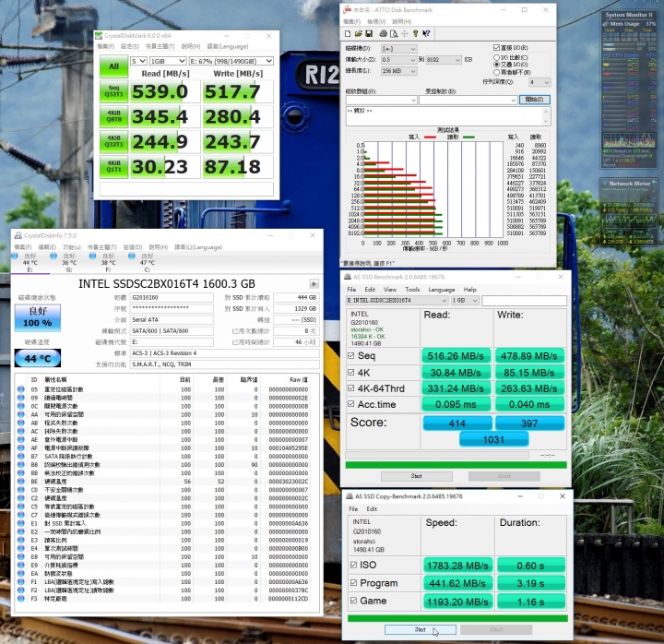664x644 pixels.
Task: Select the Overlapped I/O radio button in ATTO
Action: (x=496, y=65)
